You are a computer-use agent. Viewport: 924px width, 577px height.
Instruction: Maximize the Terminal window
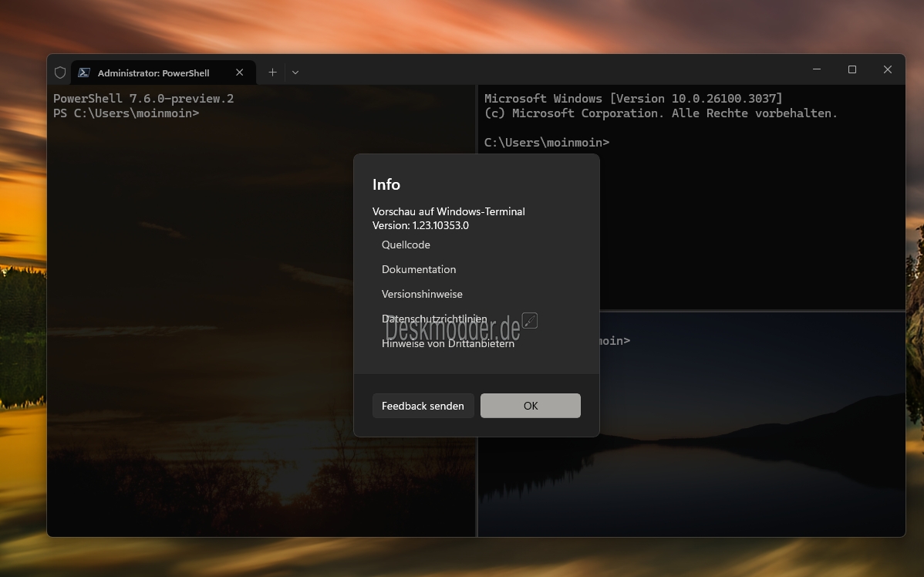[x=852, y=69]
